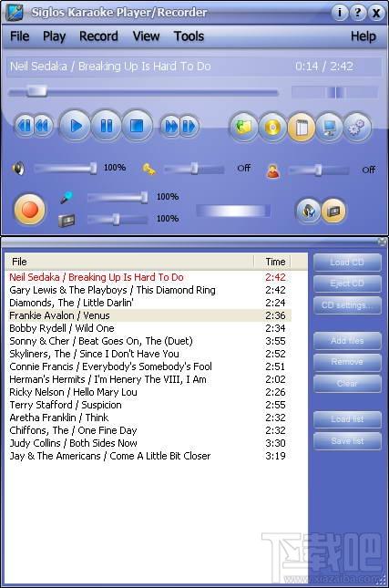Clear the playlist with Clear button
This screenshot has height=588, width=389.
point(347,384)
